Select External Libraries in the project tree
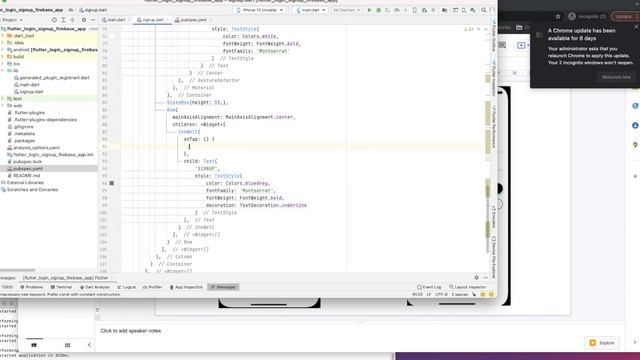The width and height of the screenshot is (640, 360). point(25,182)
